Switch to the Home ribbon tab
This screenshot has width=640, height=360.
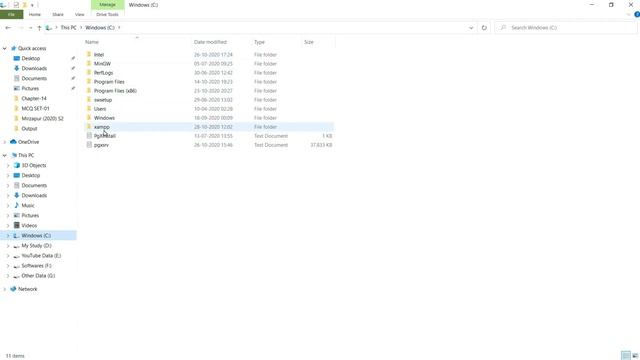pyautogui.click(x=35, y=14)
